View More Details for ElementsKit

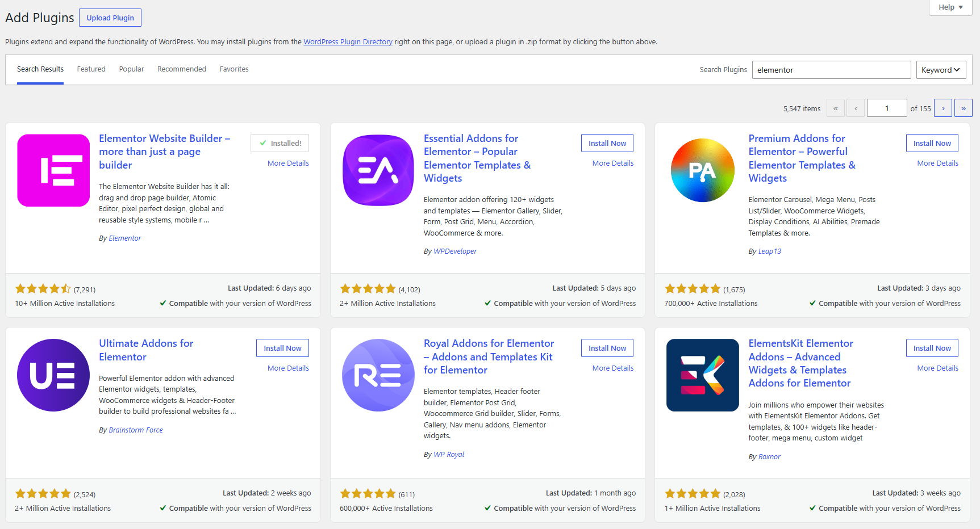tap(937, 368)
